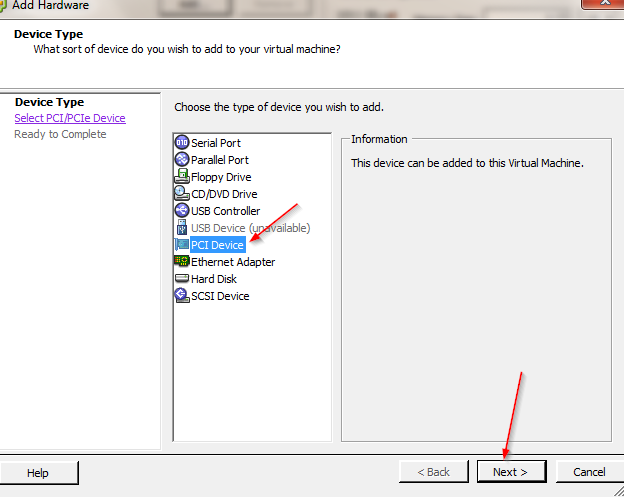Click the USB Device icon

click(182, 227)
